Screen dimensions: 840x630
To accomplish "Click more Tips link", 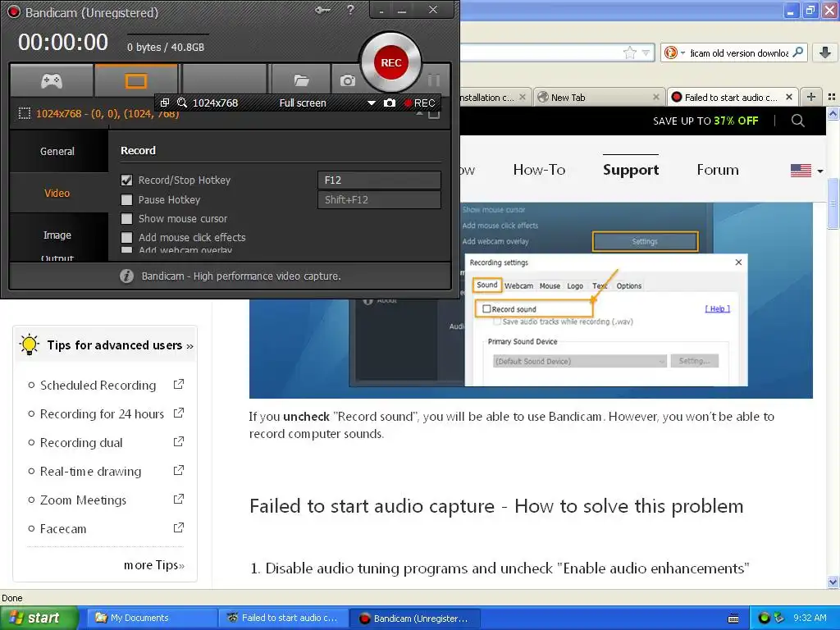I will tap(153, 565).
